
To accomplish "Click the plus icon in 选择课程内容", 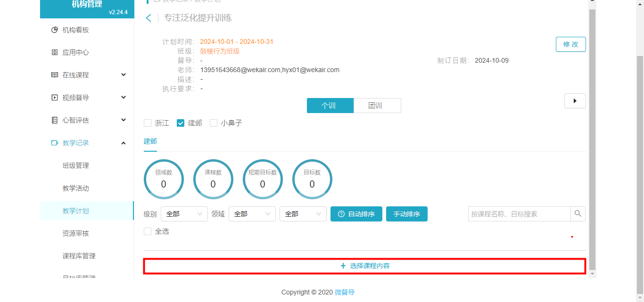I will tap(343, 266).
